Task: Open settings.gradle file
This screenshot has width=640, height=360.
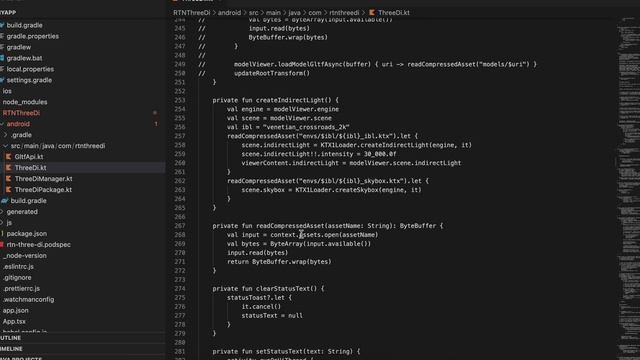Action: click(x=29, y=80)
